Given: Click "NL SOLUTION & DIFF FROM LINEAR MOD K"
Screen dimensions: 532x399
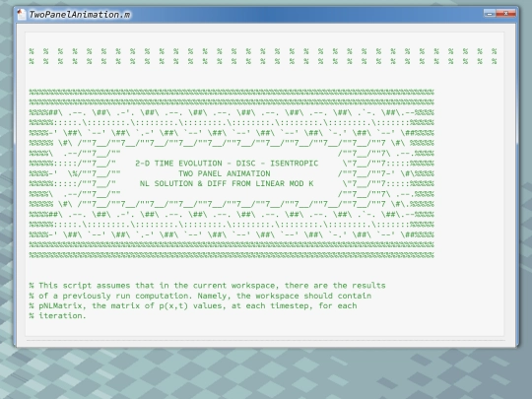Looking at the screenshot, I should tap(227, 184).
